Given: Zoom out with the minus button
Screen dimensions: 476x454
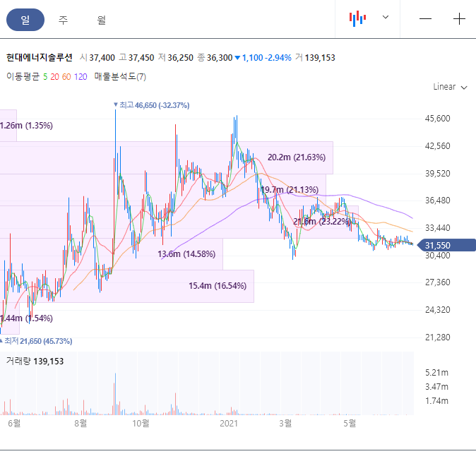Looking at the screenshot, I should click(425, 19).
